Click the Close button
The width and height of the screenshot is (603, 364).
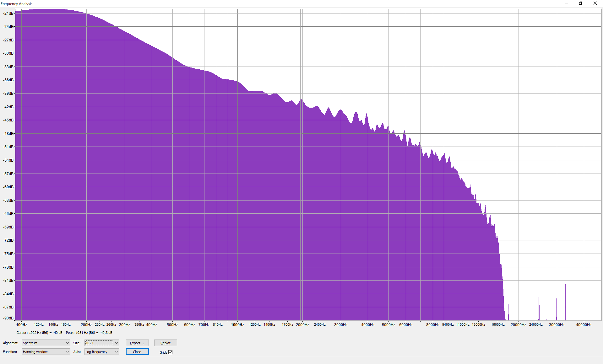[x=137, y=352]
